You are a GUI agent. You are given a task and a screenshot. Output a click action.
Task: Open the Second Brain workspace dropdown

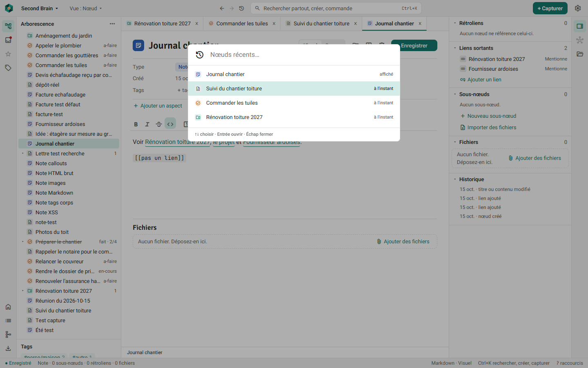(40, 8)
